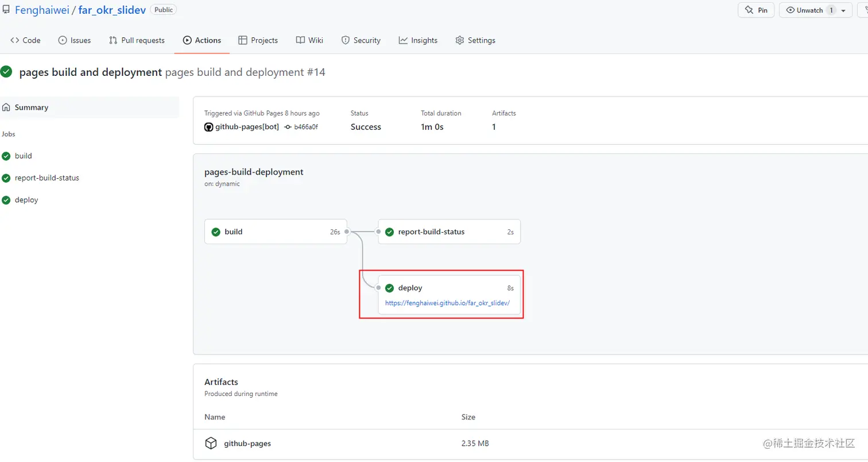Open the Pull requests tab
This screenshot has height=462, width=868.
(x=137, y=40)
